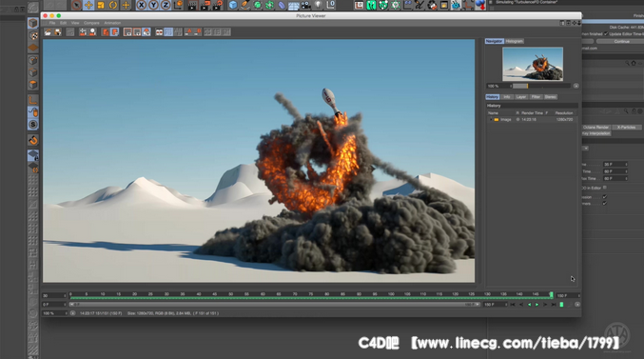644x359 pixels.
Task: Click the play forward button in Picture Viewer
Action: [537, 305]
